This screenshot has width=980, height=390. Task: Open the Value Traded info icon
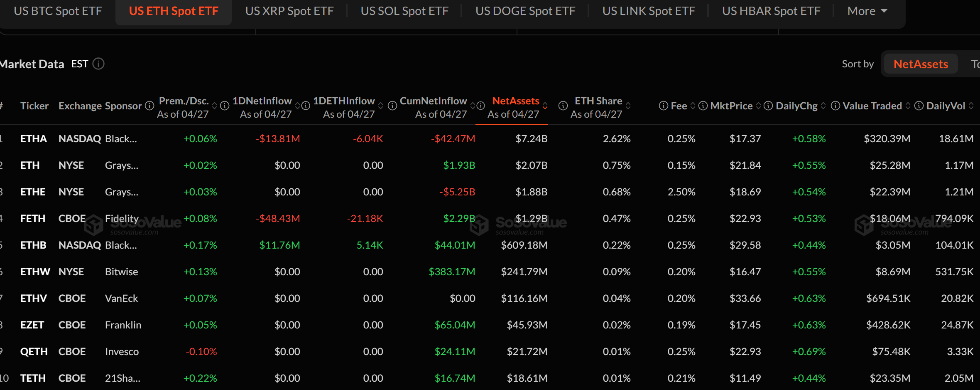coord(835,106)
